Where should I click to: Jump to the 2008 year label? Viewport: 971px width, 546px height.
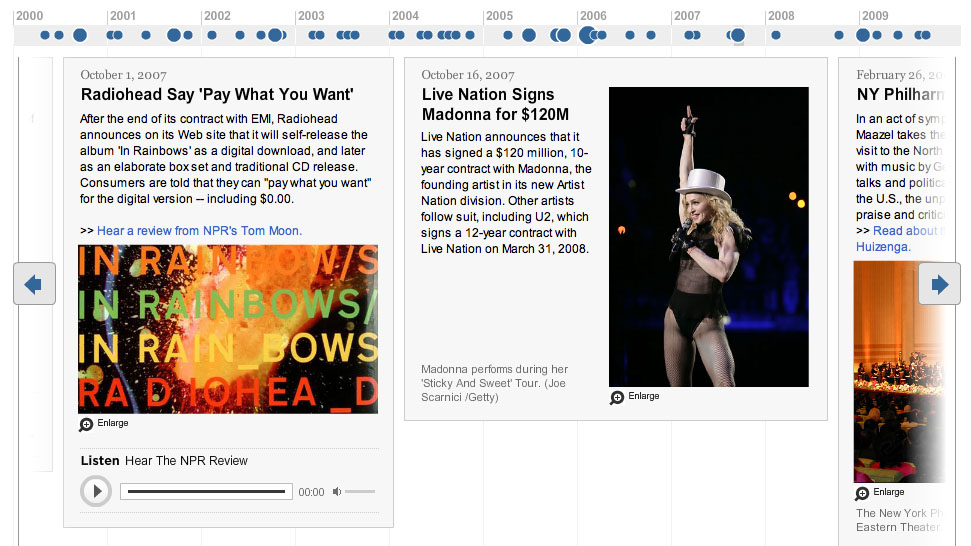[781, 15]
